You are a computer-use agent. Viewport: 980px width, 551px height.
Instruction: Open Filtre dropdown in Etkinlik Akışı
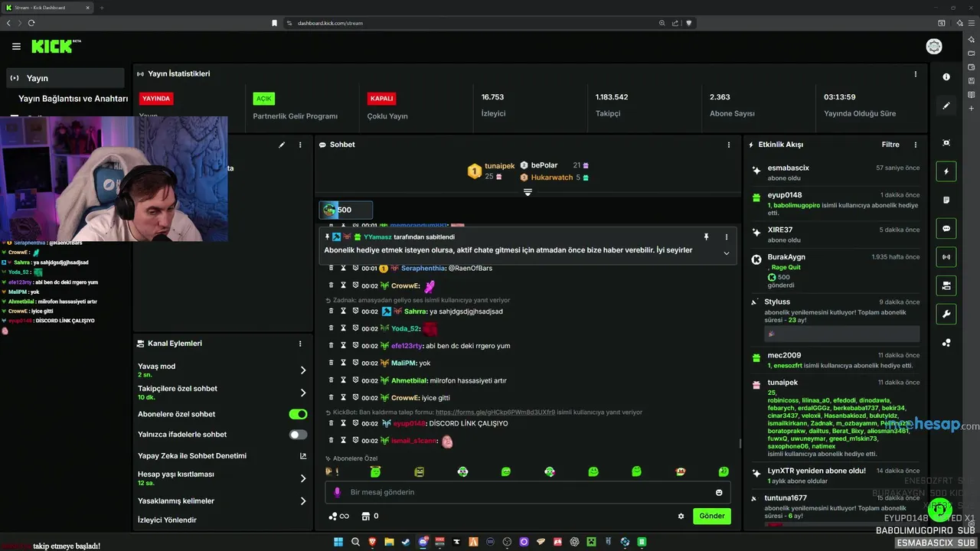[890, 145]
